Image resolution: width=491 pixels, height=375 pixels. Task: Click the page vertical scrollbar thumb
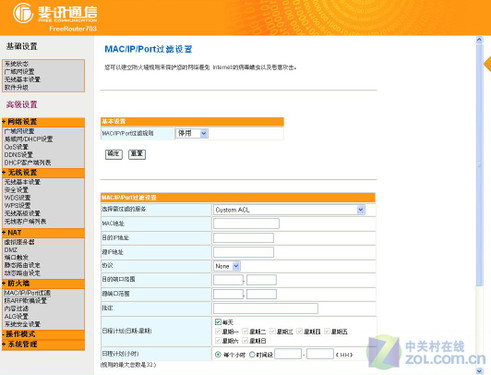[x=479, y=165]
